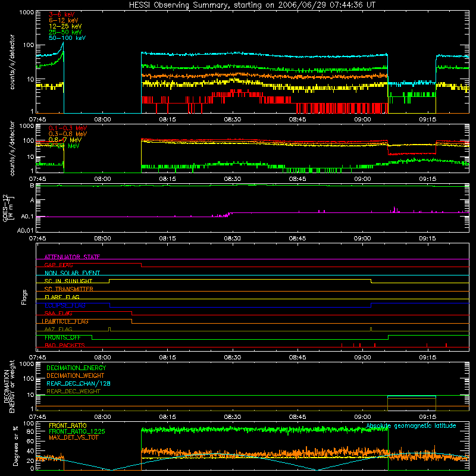Click the yellow 12-25 keV legend entry
This screenshot has height=476, width=476.
[x=65, y=26]
